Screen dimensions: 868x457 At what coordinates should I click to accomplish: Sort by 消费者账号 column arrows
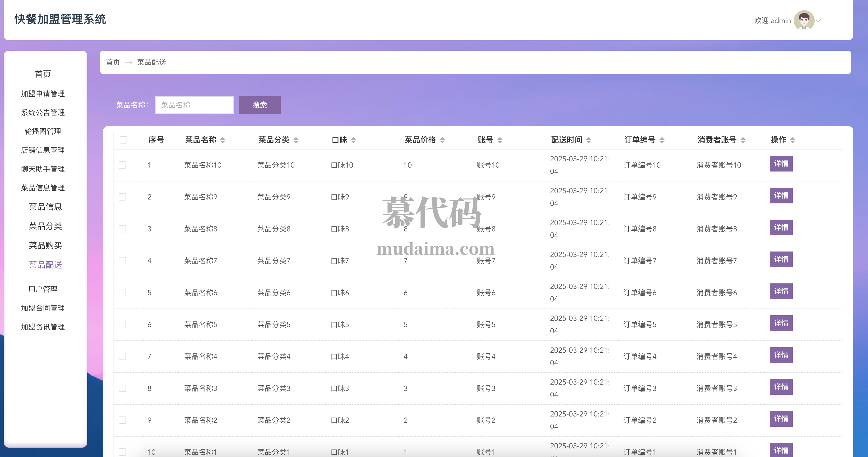(743, 140)
